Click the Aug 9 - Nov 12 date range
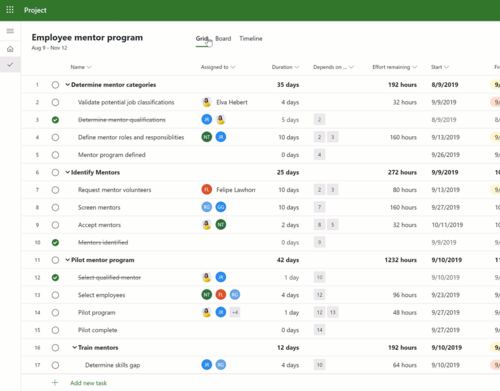This screenshot has width=500, height=391. (x=49, y=48)
